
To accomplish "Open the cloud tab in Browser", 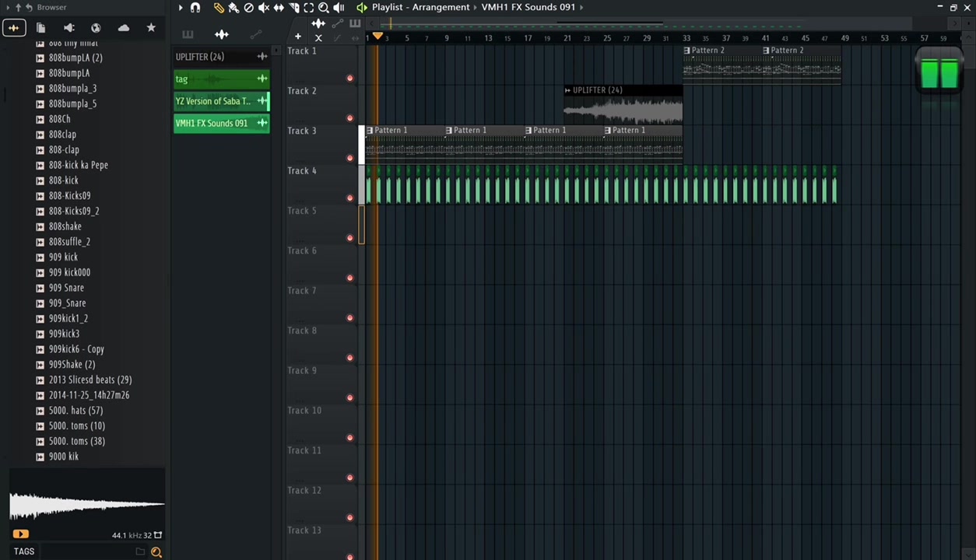I will (123, 28).
